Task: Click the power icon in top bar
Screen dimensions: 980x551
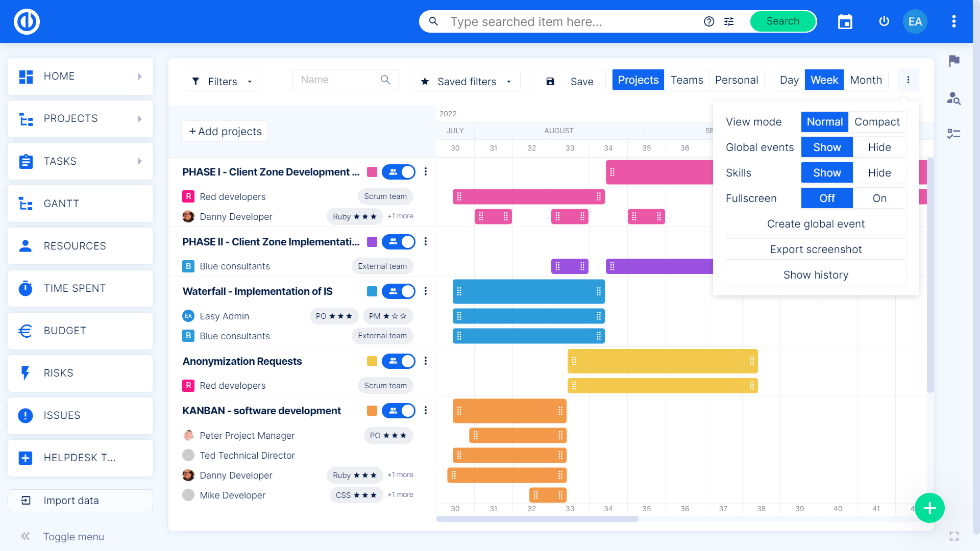Action: 884,21
